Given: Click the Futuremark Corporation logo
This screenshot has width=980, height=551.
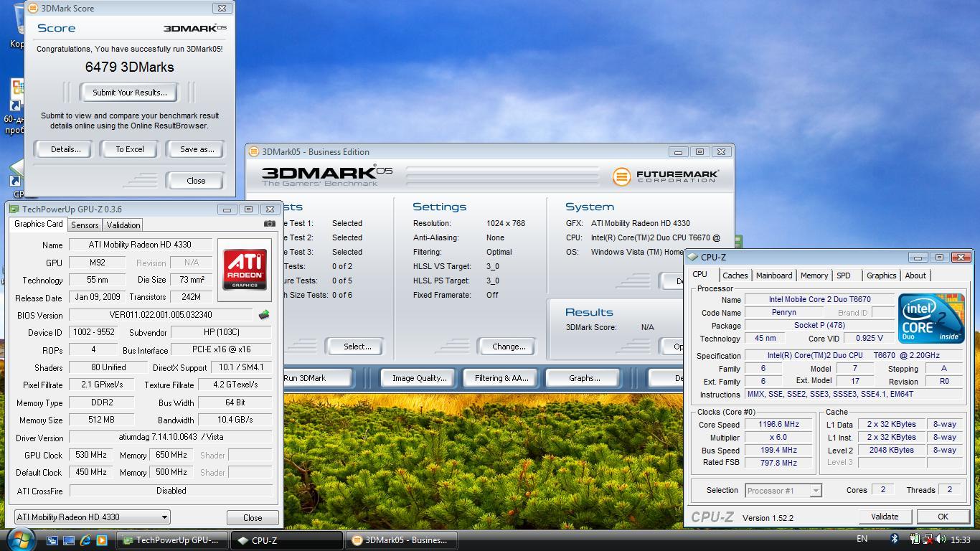Looking at the screenshot, I should (665, 176).
